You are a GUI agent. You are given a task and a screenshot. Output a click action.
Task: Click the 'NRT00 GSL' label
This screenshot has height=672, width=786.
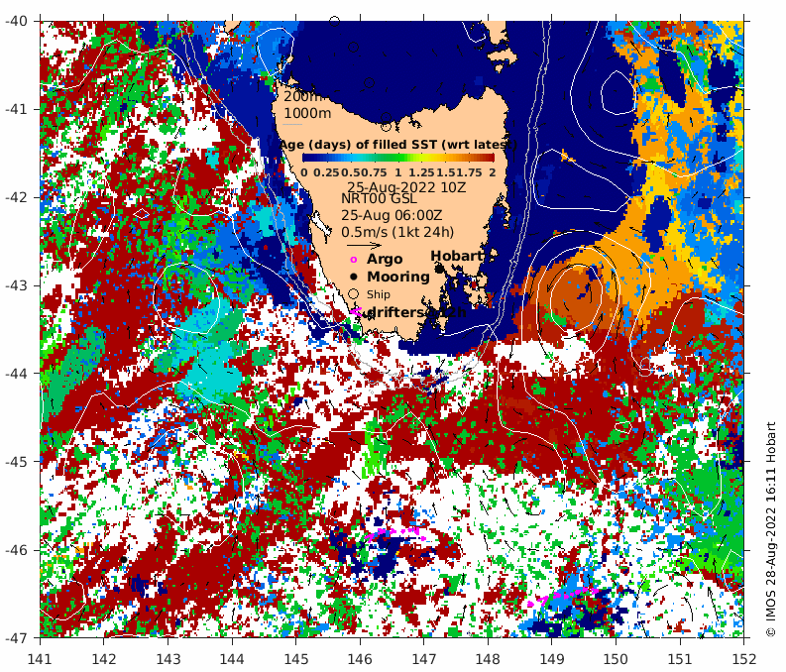[x=379, y=198]
